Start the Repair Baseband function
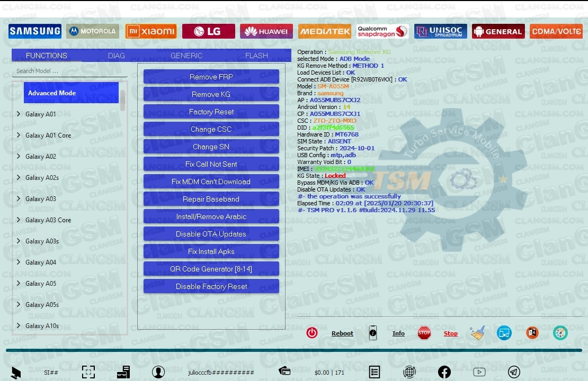588x381 pixels. pyautogui.click(x=211, y=199)
